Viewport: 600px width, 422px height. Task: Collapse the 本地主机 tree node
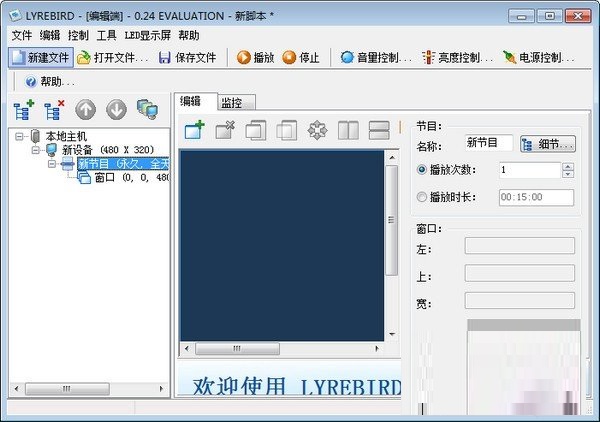[x=19, y=136]
